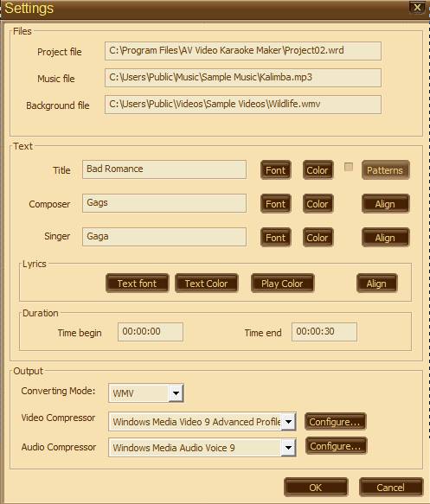430x504 pixels.
Task: Click the Time end field
Action: (x=324, y=332)
